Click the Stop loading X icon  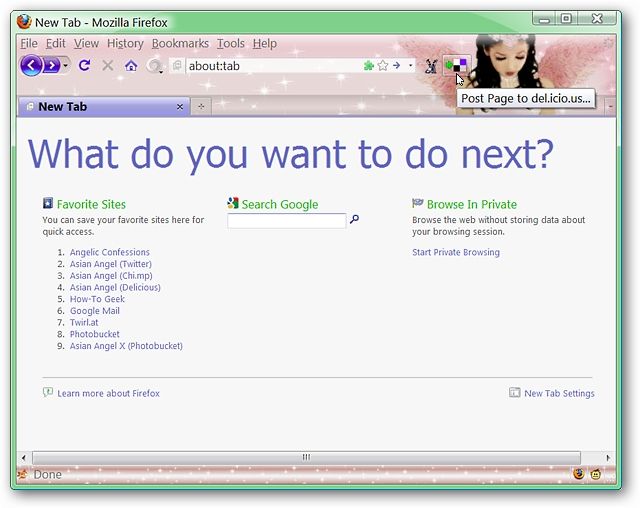[x=108, y=65]
